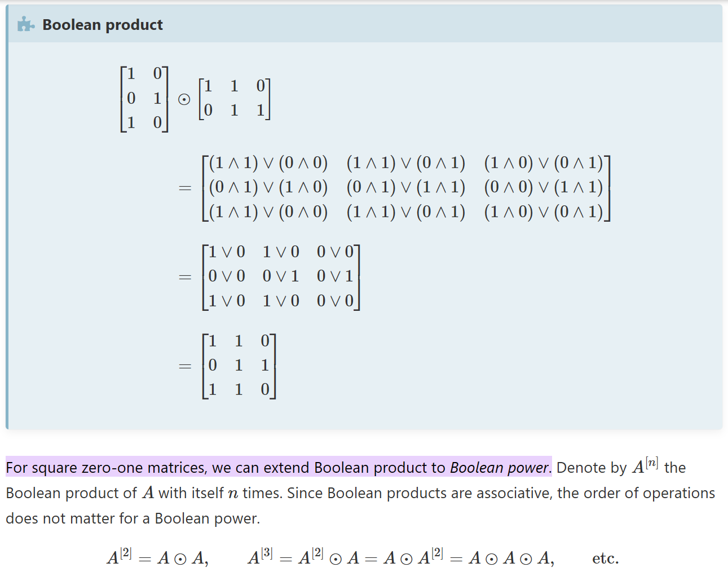
Task: Click the "etc." text after the equations
Action: (x=606, y=559)
